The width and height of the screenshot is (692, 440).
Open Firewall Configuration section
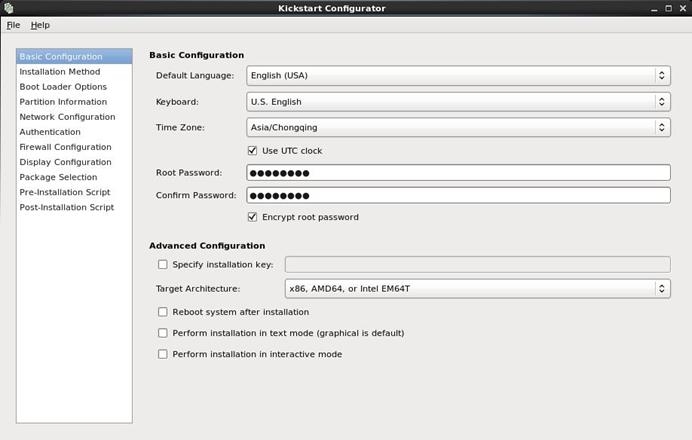coord(74,147)
